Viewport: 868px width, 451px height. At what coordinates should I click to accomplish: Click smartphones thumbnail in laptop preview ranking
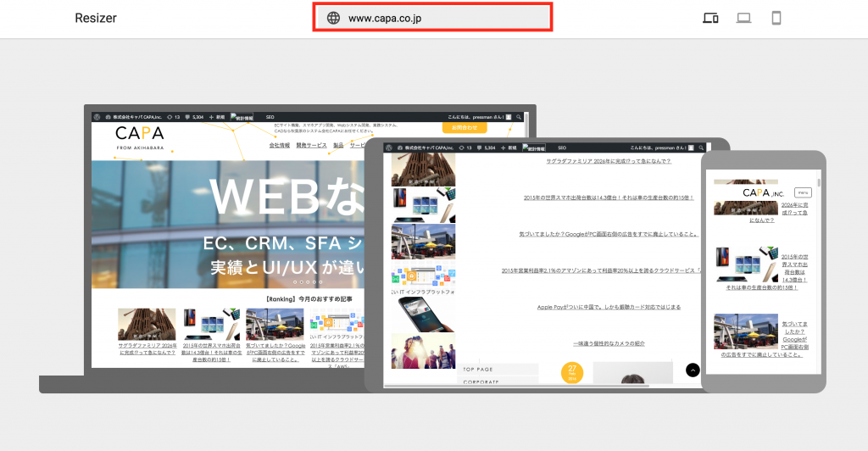[x=211, y=325]
